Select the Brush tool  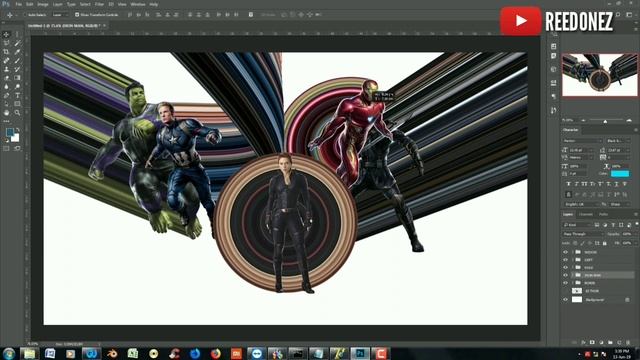pyautogui.click(x=17, y=60)
